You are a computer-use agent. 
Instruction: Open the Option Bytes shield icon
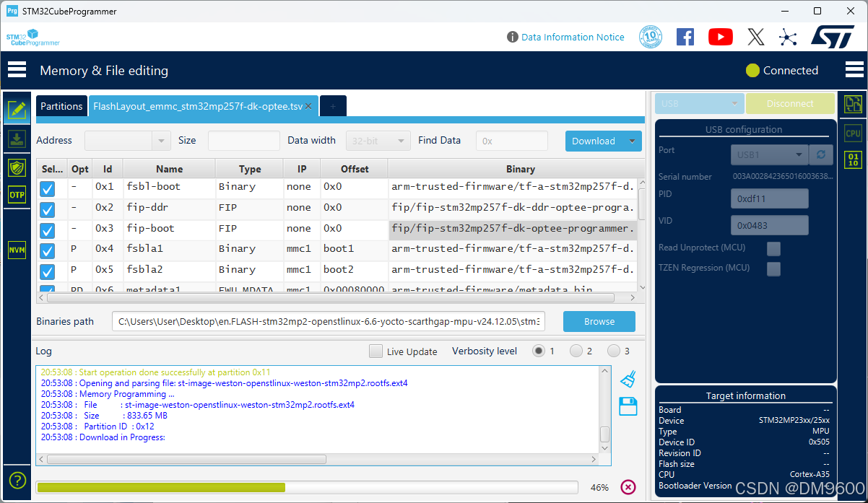tap(17, 167)
